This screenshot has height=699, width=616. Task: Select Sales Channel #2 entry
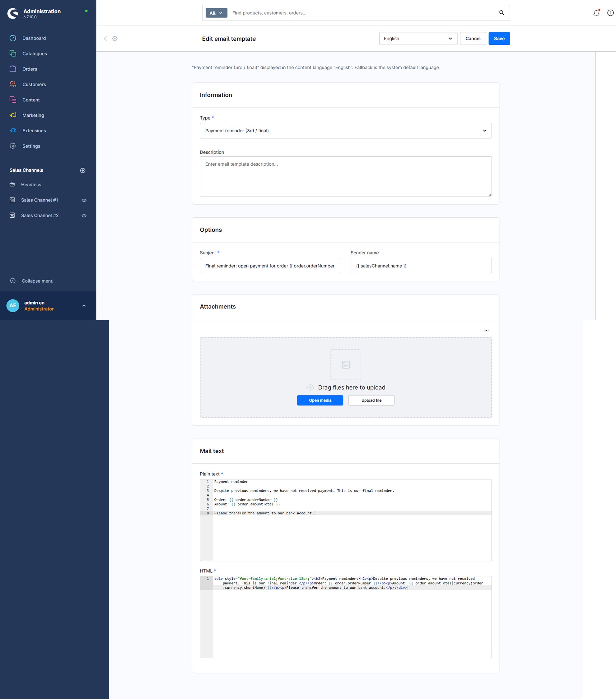click(x=39, y=215)
